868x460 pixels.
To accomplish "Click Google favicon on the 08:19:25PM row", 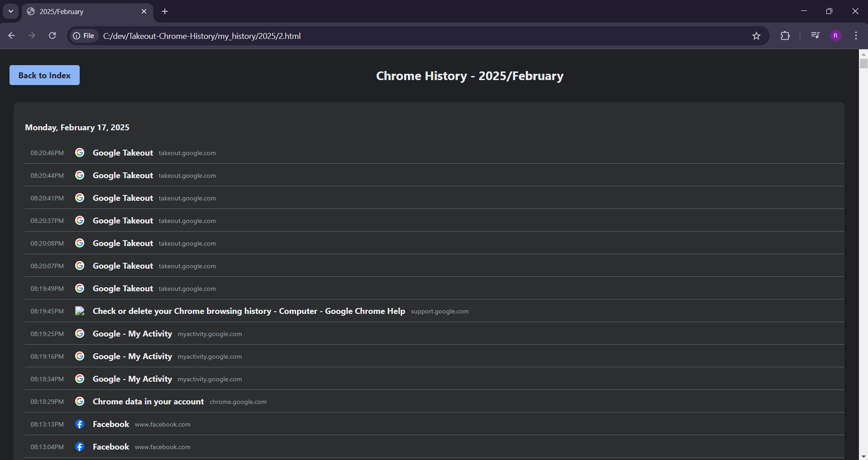I will [80, 333].
